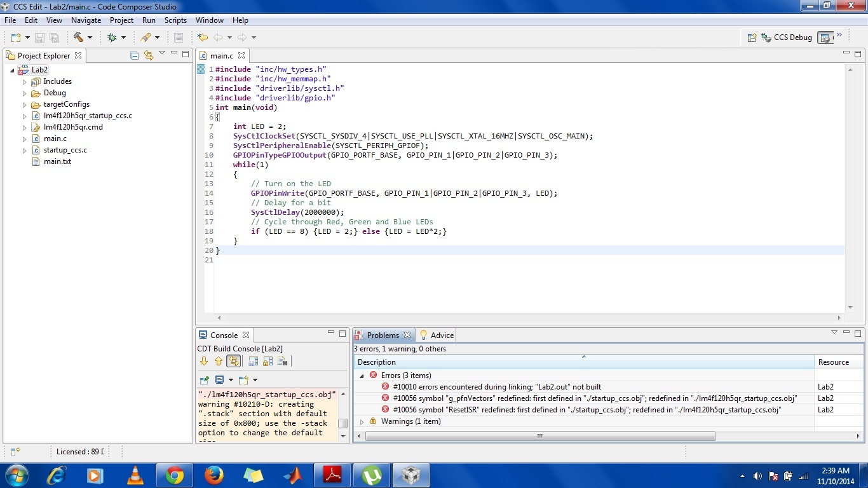Show more perspectives via the double chevron
The image size is (868, 488).
pos(839,35)
